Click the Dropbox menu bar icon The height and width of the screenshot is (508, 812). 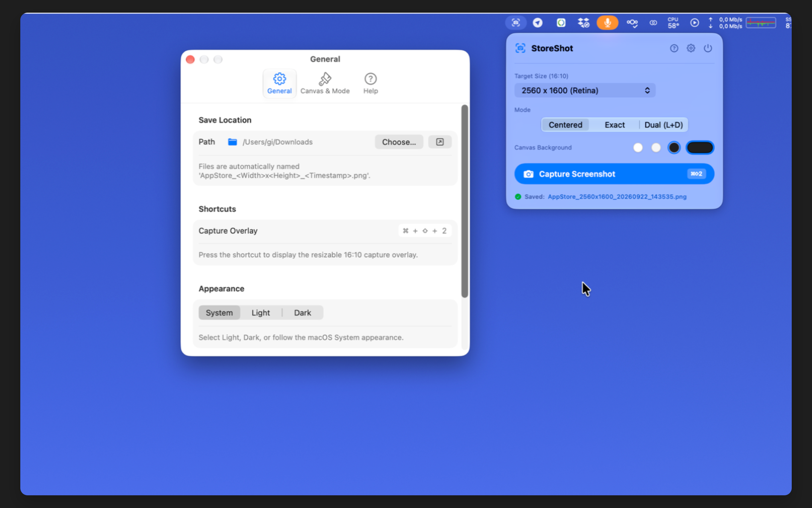coord(584,23)
